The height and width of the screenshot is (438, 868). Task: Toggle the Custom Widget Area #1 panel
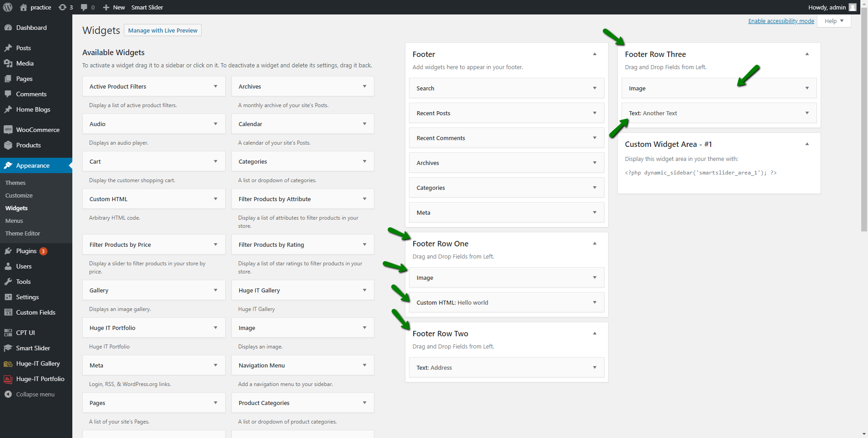click(807, 144)
